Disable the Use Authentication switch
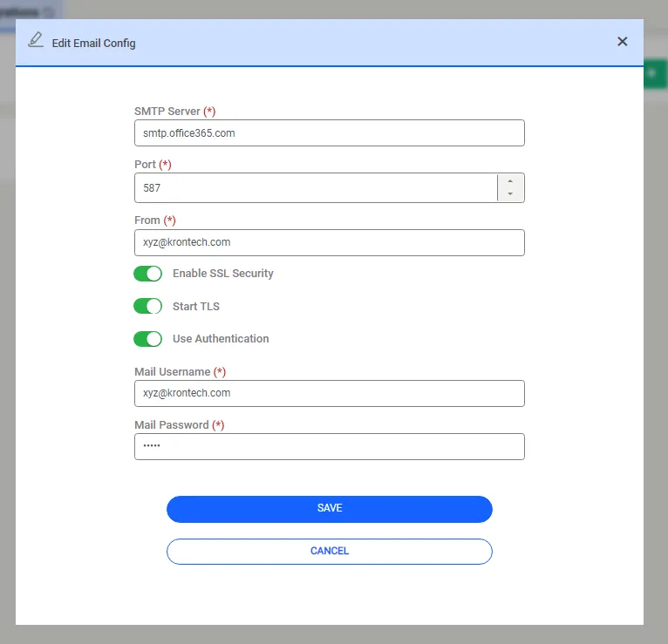This screenshot has width=668, height=644. (x=148, y=339)
